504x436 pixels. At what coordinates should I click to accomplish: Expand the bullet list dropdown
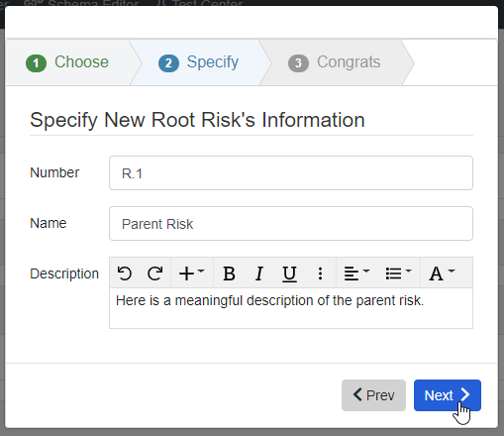pos(398,273)
